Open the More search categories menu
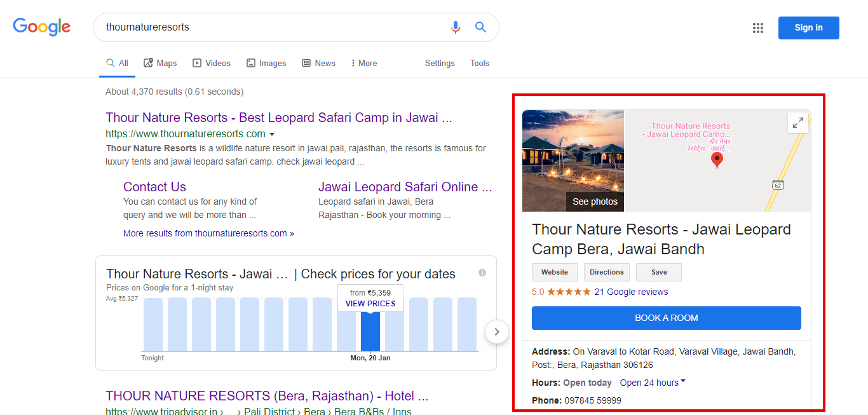Viewport: 868px width, 415px height. (364, 63)
